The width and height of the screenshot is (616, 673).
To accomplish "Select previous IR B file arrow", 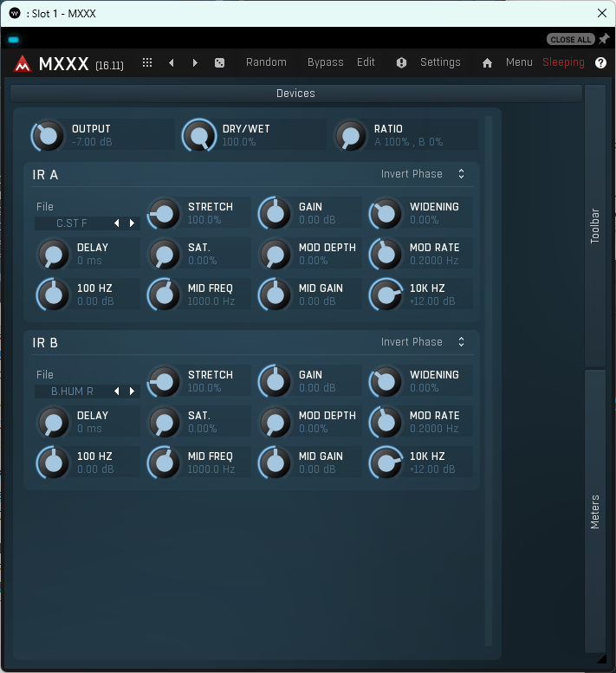I will [x=117, y=391].
